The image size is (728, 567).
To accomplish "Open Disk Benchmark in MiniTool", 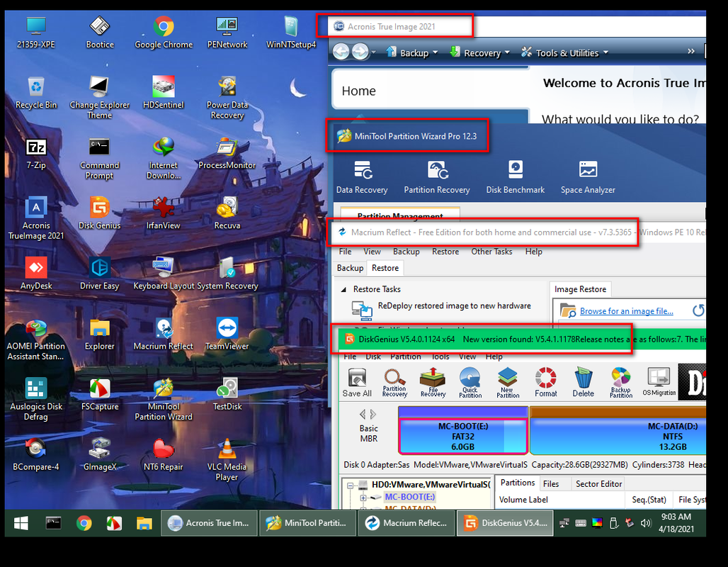I will [x=516, y=177].
